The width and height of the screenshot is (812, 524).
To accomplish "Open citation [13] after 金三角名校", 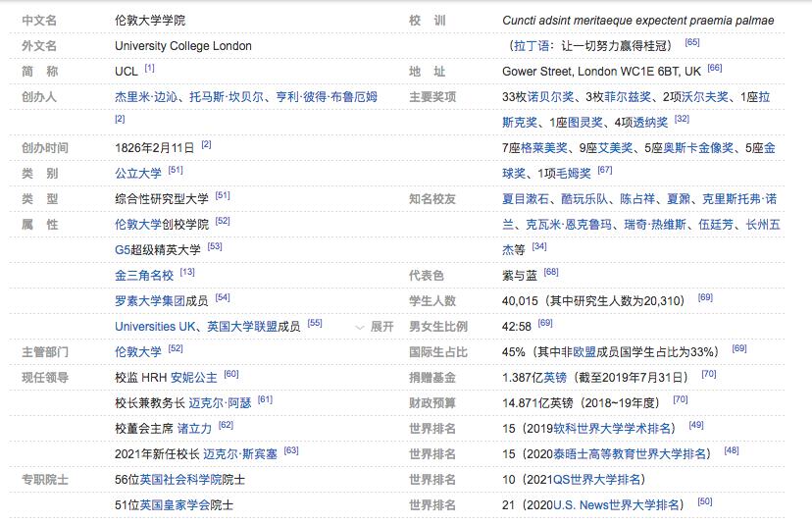I will click(187, 272).
